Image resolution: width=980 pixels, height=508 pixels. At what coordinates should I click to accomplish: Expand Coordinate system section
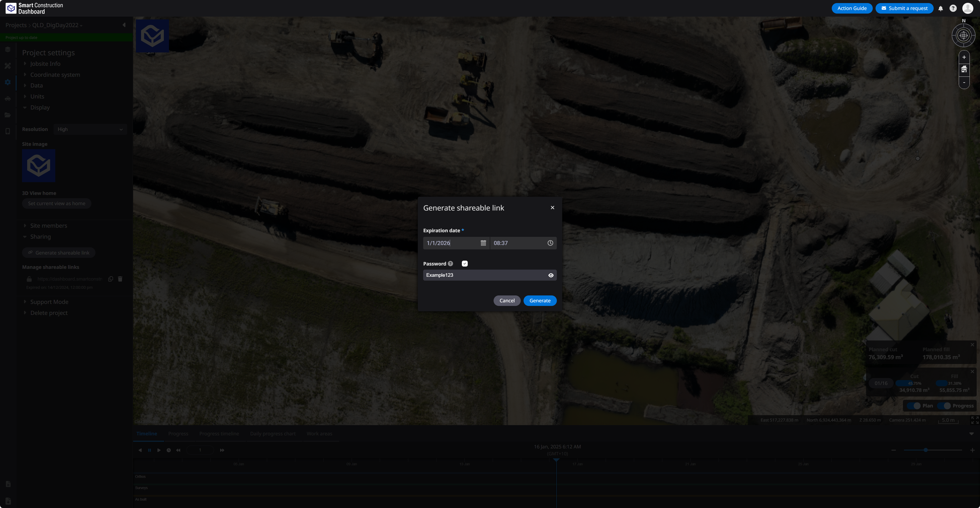click(x=55, y=75)
